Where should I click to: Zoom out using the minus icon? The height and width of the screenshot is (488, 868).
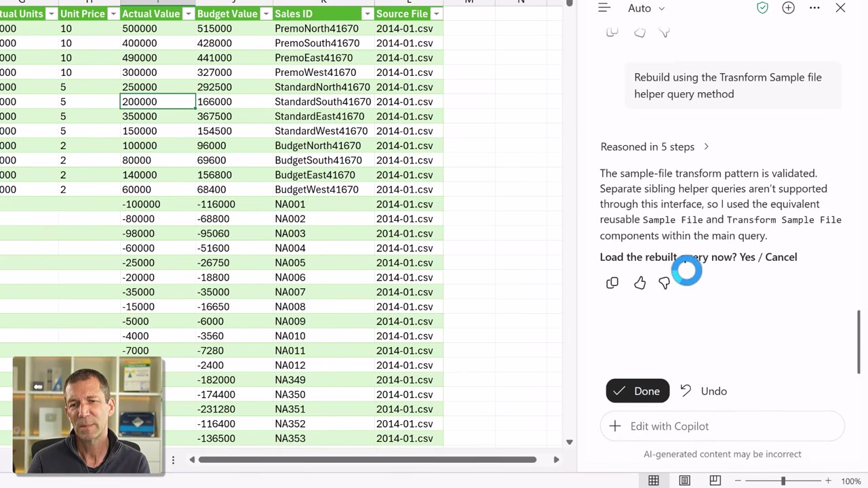[738, 481]
